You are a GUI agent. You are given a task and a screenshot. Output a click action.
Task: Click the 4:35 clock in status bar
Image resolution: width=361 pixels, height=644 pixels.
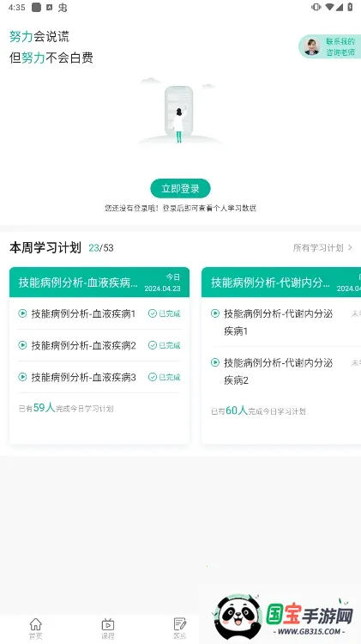point(17,8)
